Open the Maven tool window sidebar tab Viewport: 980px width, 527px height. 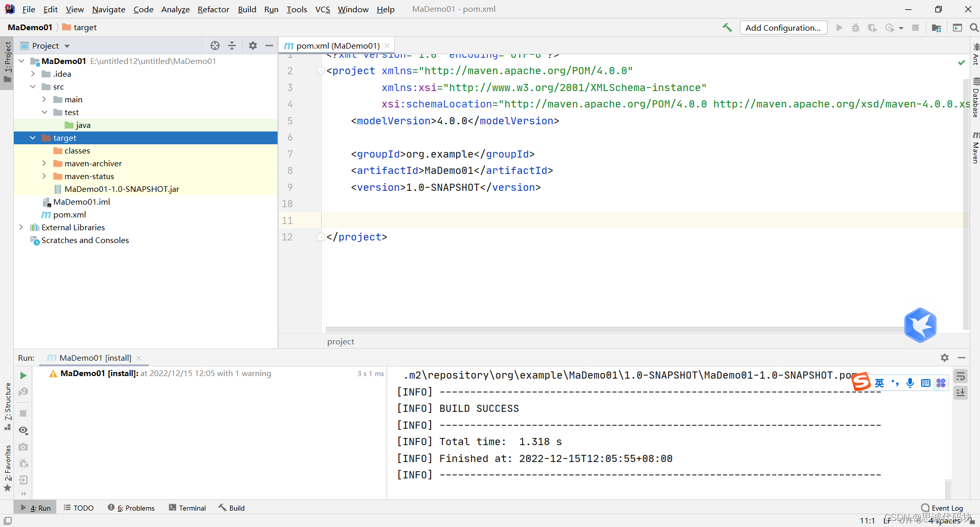click(x=975, y=147)
